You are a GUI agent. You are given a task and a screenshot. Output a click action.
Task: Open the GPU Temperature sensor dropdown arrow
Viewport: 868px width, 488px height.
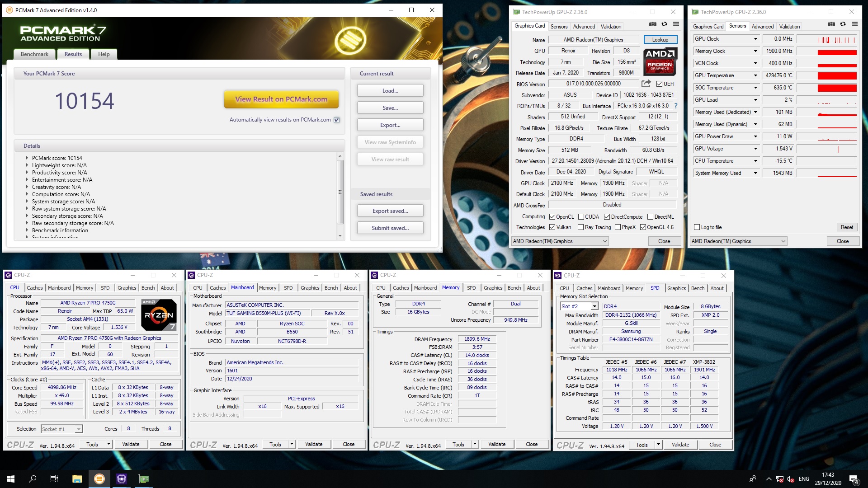(755, 75)
